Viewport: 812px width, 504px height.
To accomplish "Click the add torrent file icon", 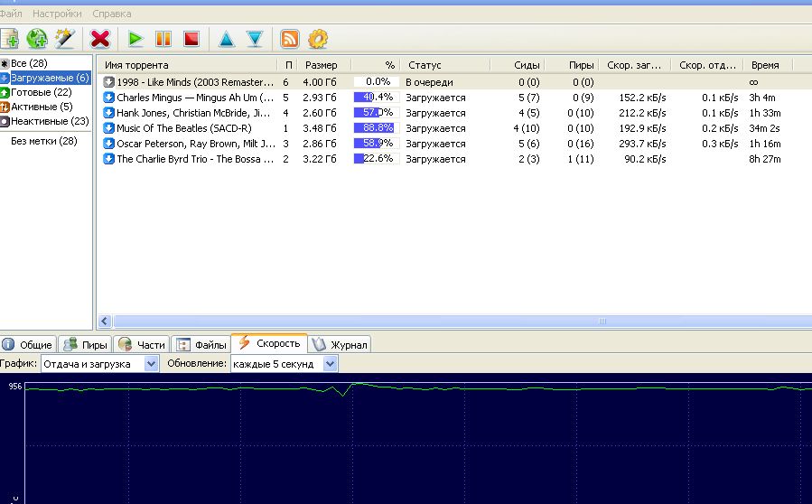I will 9,39.
